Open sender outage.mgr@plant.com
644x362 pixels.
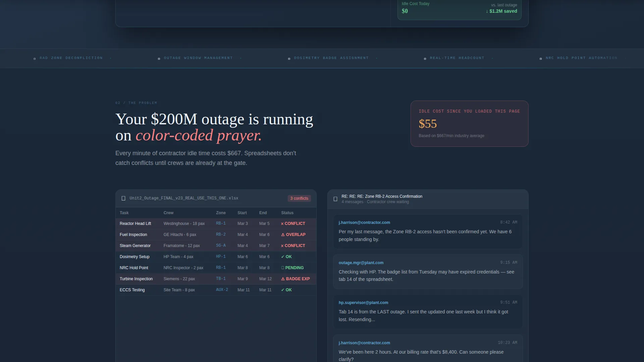coord(361,263)
